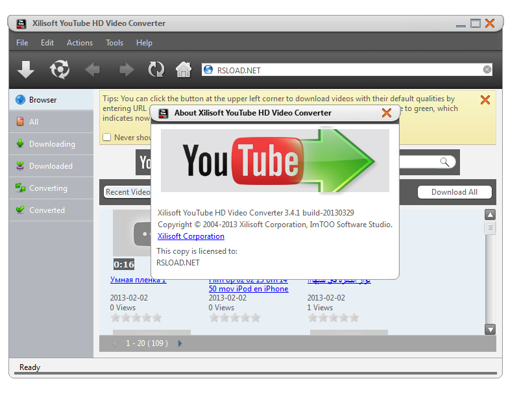Screen dimensions: 532x394
Task: Open the Xilisoft Corporation link
Action: point(191,236)
